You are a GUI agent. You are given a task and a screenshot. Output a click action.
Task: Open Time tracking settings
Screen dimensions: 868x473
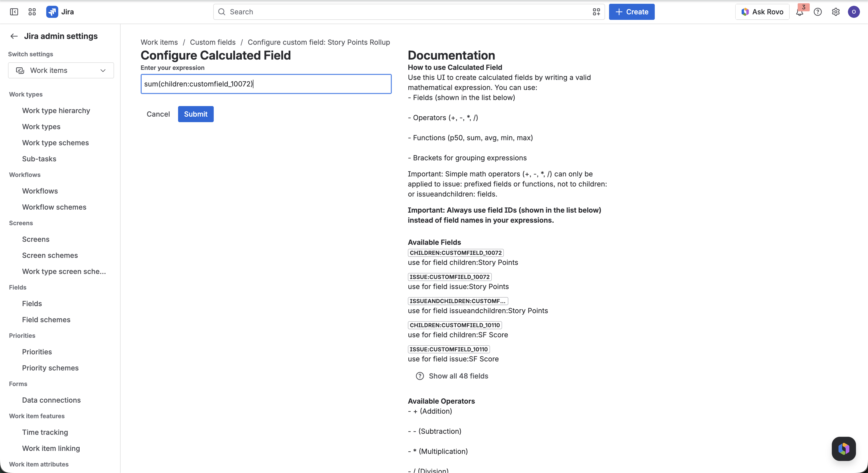tap(45, 432)
